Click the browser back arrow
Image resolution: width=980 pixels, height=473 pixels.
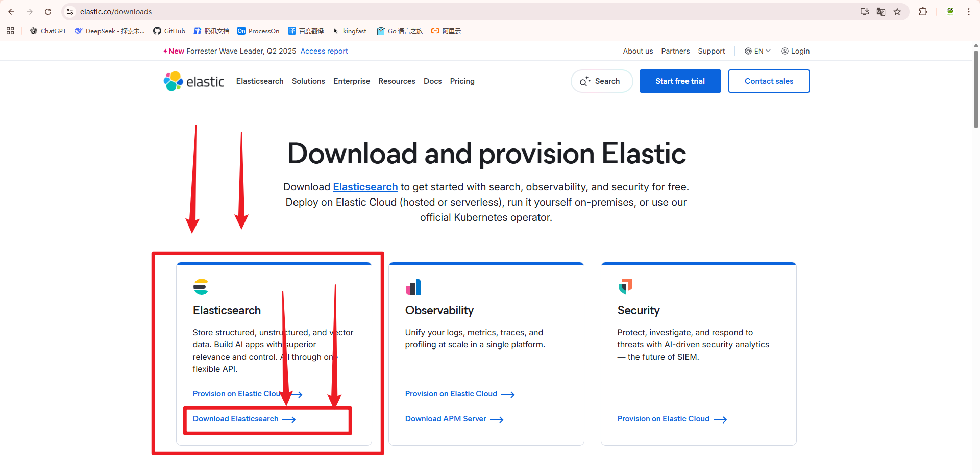pos(11,12)
